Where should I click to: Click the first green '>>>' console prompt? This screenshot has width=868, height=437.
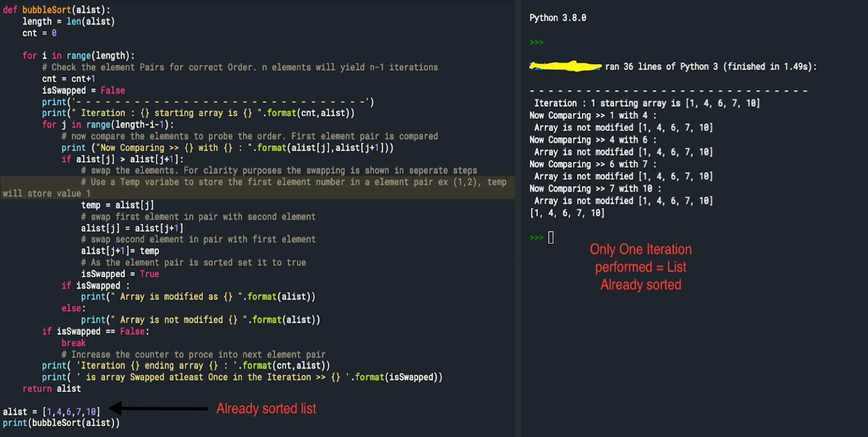[x=537, y=42]
